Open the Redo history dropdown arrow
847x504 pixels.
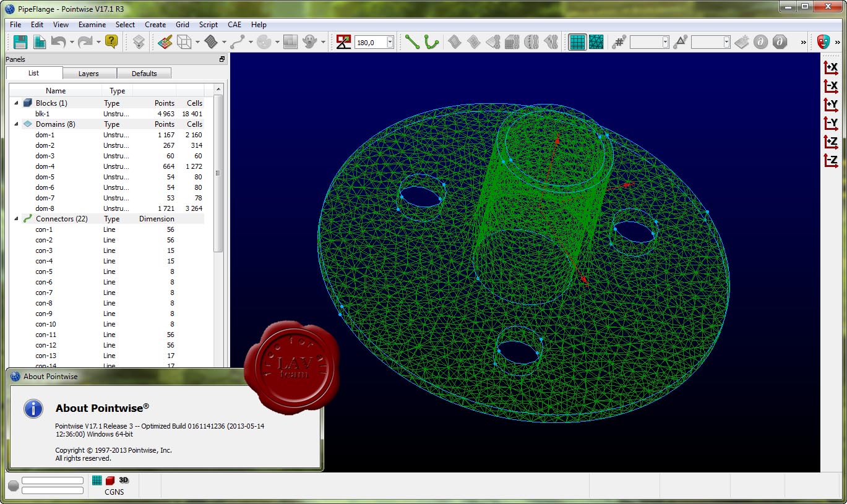click(98, 42)
